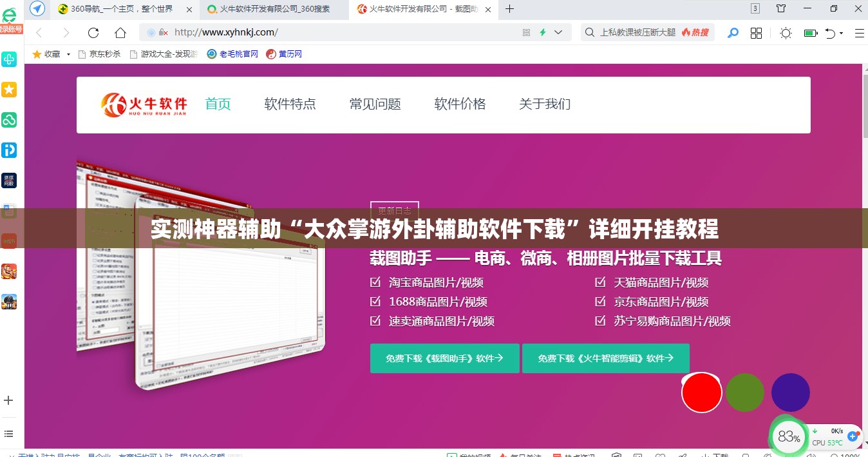Click the blue compass icon beside tabs

click(37, 8)
